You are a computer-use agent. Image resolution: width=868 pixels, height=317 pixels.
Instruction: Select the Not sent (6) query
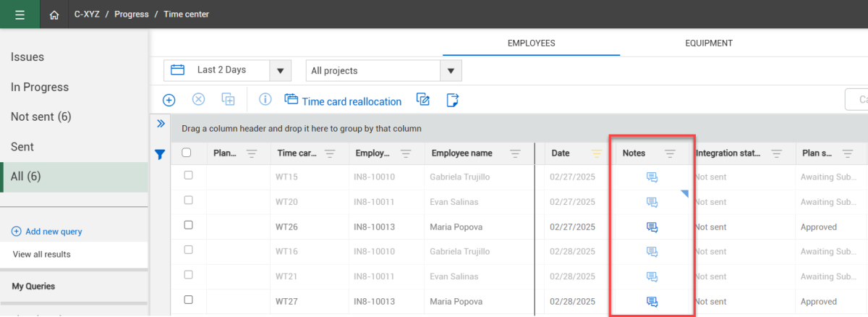(41, 117)
